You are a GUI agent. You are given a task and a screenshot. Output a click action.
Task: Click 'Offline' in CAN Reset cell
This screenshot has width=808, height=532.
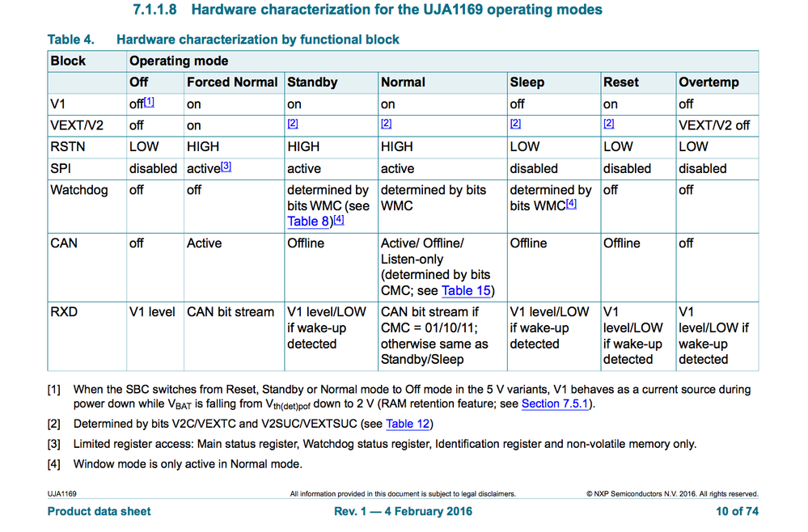point(621,243)
